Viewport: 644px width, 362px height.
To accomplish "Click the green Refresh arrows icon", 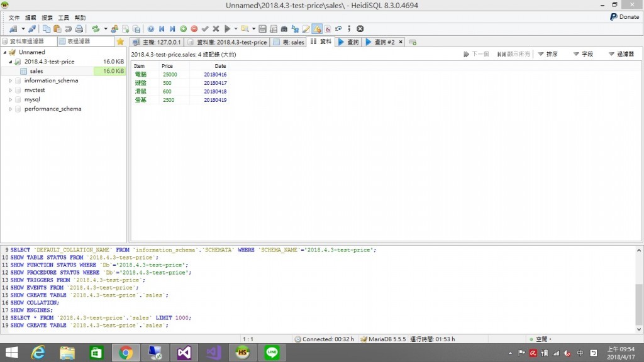I will click(96, 29).
